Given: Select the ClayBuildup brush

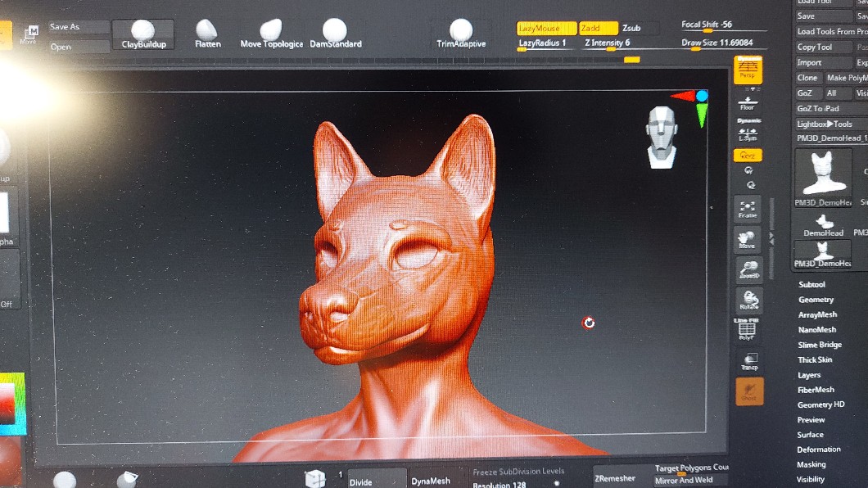Looking at the screenshot, I should point(142,34).
